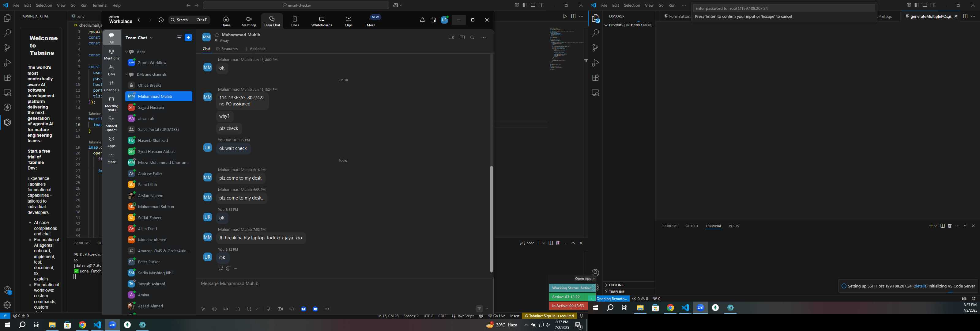Image resolution: width=980 pixels, height=331 pixels.
Task: Open screenshot options dropdown arrow
Action: pos(257,309)
